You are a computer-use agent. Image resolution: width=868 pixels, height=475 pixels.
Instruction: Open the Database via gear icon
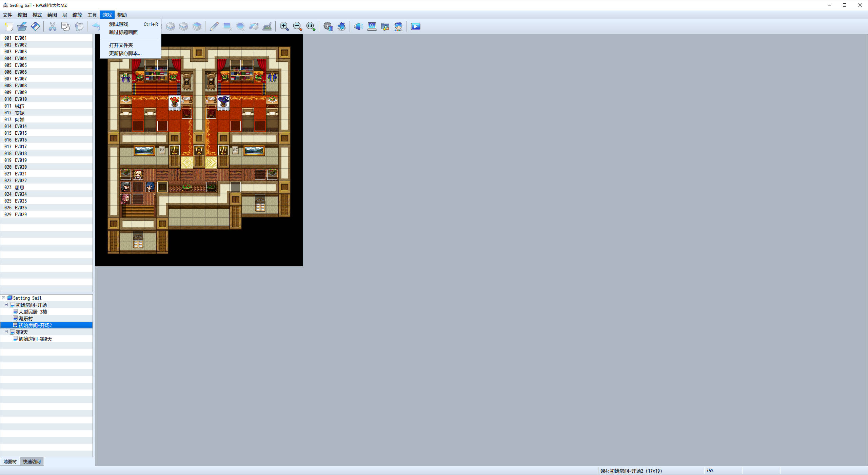pos(328,26)
